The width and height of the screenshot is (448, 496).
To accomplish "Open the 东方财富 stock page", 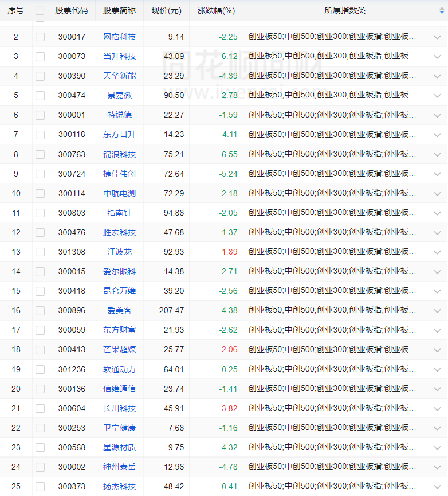I will point(120,330).
